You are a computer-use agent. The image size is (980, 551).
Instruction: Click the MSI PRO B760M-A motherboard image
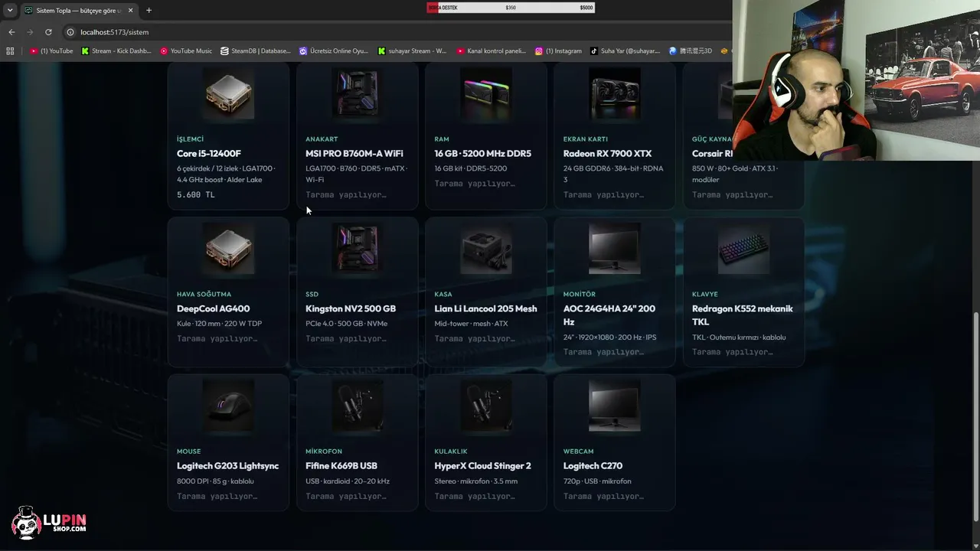[357, 93]
